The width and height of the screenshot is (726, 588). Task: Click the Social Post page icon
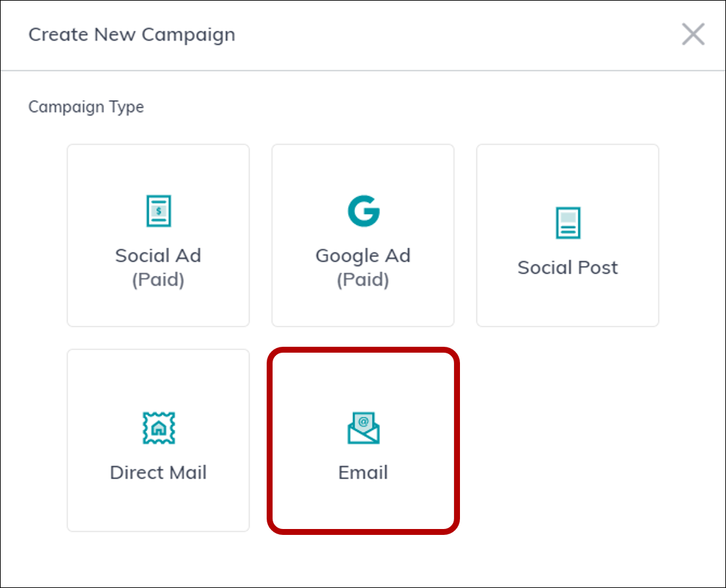[567, 223]
